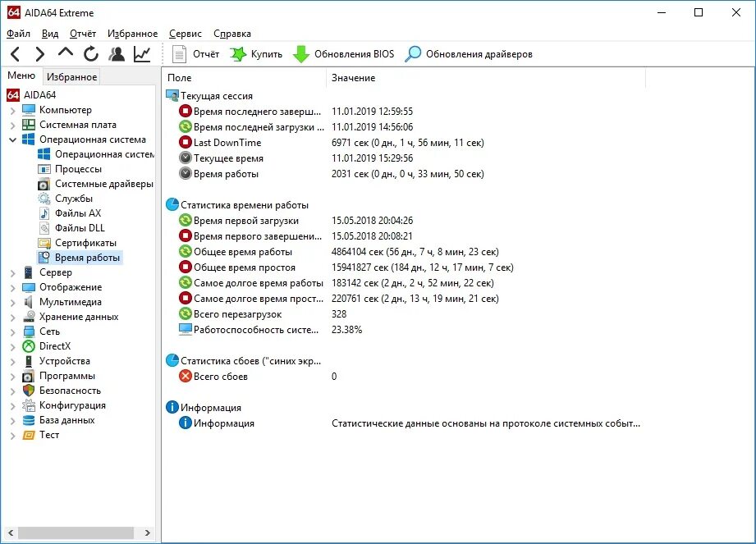756x544 pixels.
Task: Open the Избранное menu in the menu bar
Action: tap(132, 34)
